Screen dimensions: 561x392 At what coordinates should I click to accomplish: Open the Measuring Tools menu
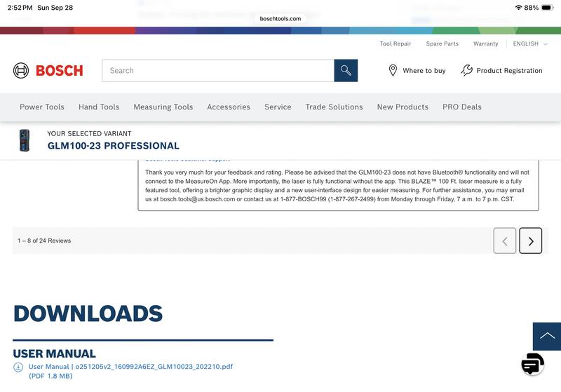click(163, 107)
